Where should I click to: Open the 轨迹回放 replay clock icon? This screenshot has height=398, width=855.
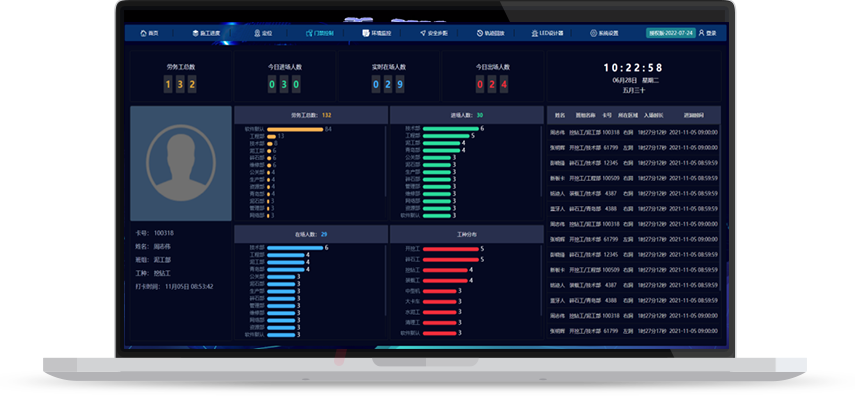click(480, 33)
